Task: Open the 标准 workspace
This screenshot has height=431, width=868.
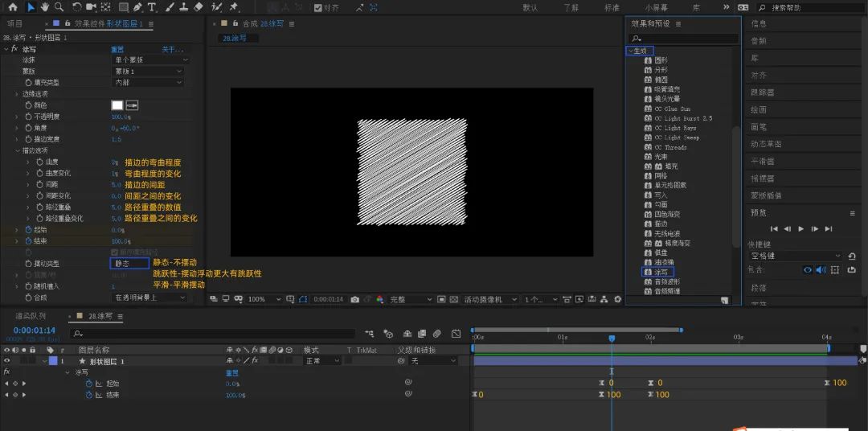Action: pos(612,8)
